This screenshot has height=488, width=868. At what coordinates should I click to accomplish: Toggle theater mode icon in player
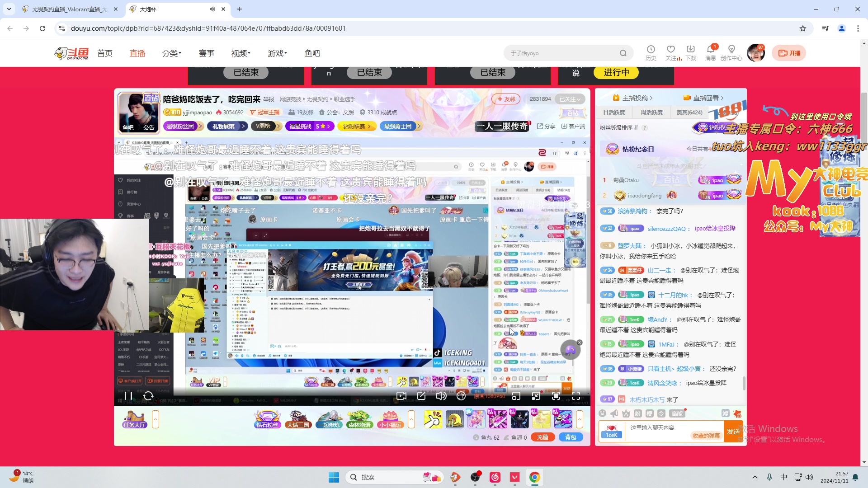tap(556, 396)
